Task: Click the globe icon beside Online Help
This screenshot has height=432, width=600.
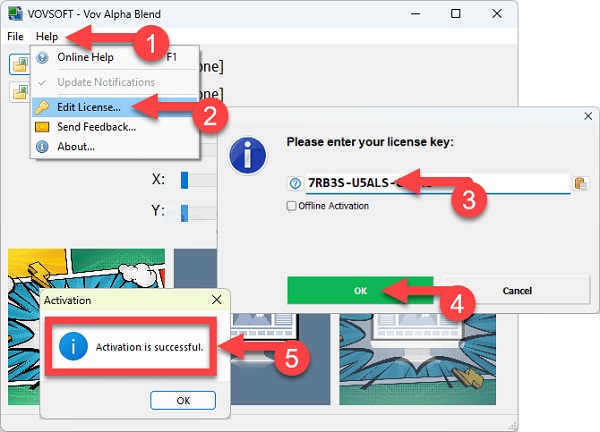Action: click(42, 57)
